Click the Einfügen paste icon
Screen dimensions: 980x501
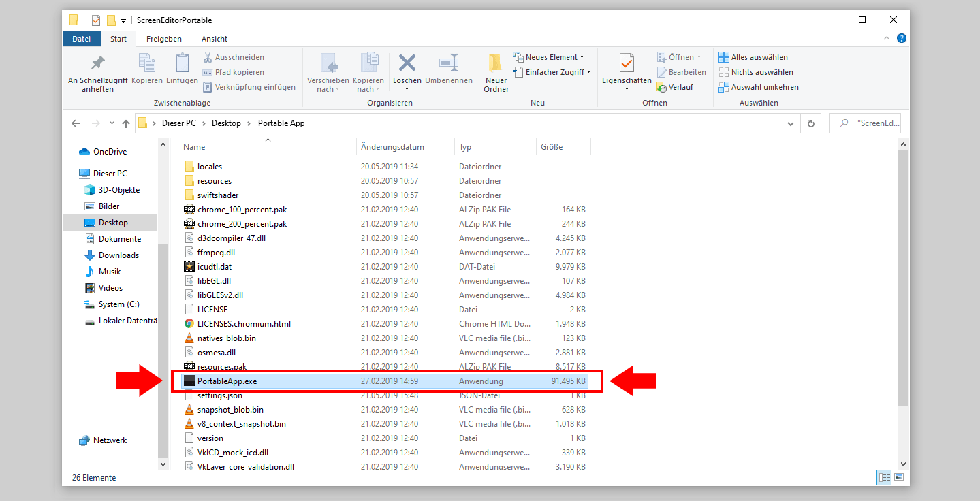(182, 64)
